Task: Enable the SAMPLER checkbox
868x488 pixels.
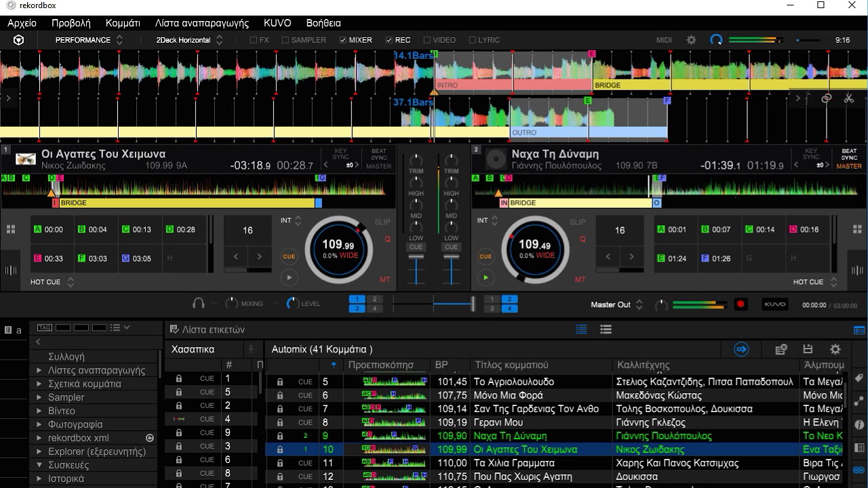Action: [x=285, y=40]
